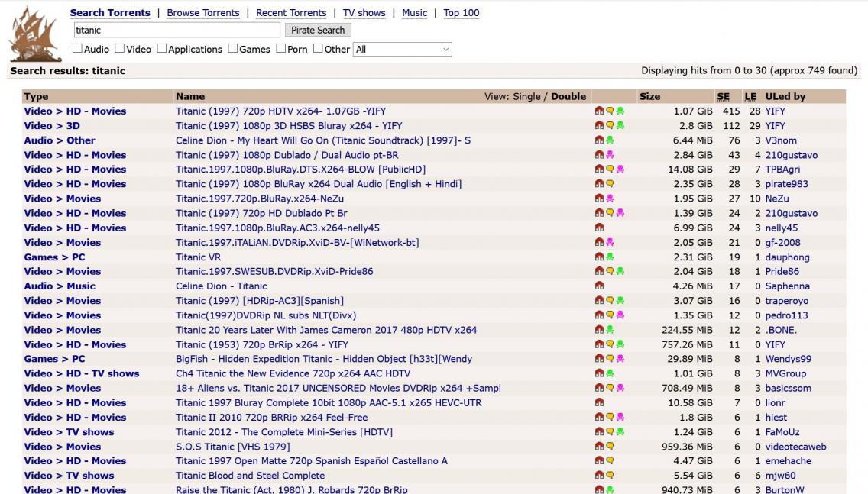
Task: Sort by the Size column header
Action: pyautogui.click(x=650, y=96)
